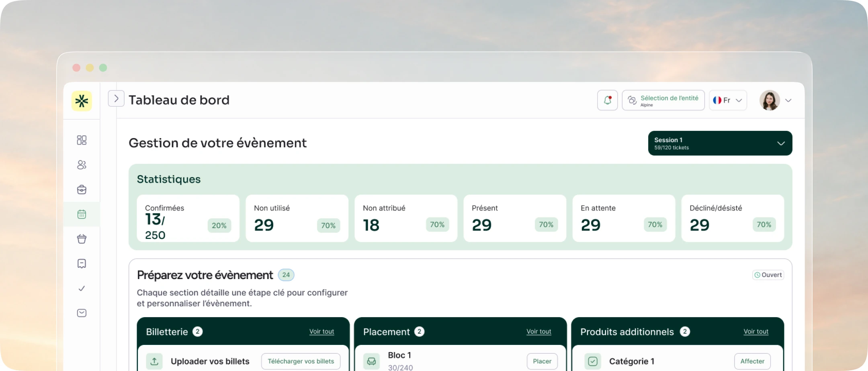The image size is (868, 371).
Task: Click the Décliné/désisté statistics card
Action: 733,218
